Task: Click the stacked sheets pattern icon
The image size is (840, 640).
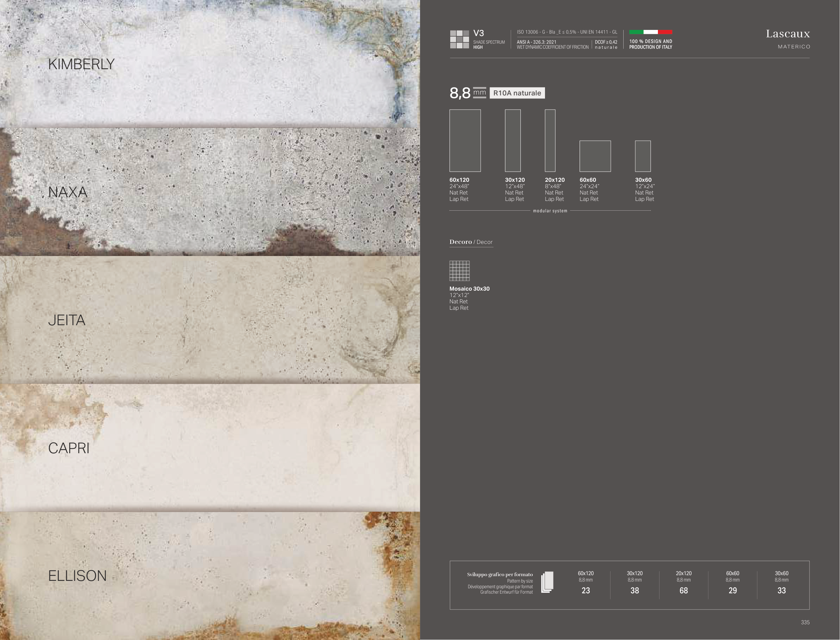Action: tap(547, 582)
